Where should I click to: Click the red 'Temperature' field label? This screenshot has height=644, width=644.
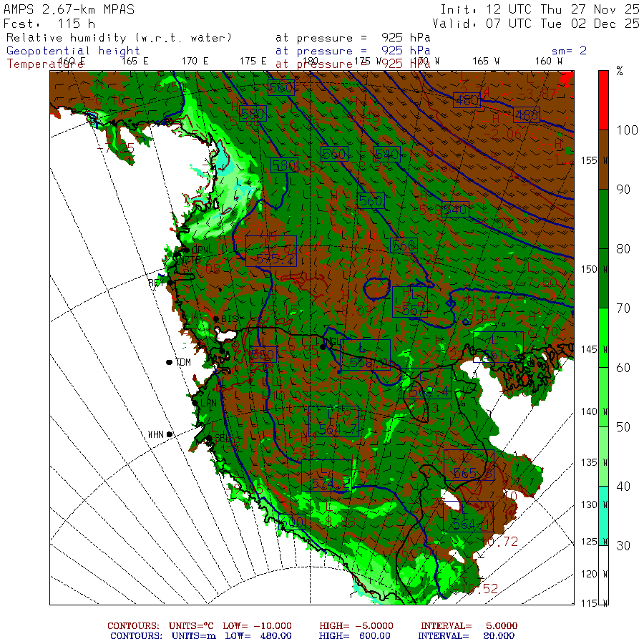45,64
